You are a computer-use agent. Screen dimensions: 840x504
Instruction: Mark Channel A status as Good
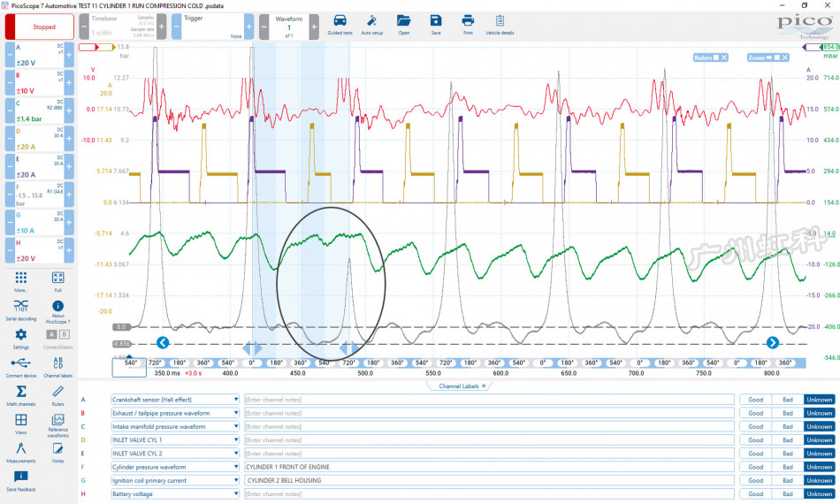[x=755, y=400]
